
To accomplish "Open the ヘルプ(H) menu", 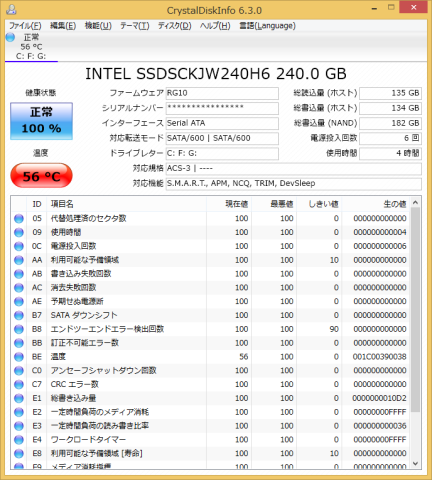I will [x=215, y=26].
